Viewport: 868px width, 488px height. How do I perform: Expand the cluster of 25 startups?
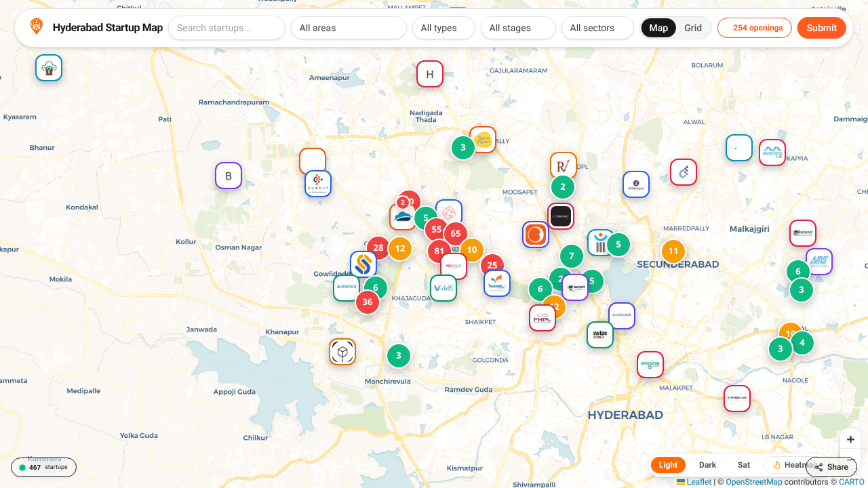[x=492, y=266]
